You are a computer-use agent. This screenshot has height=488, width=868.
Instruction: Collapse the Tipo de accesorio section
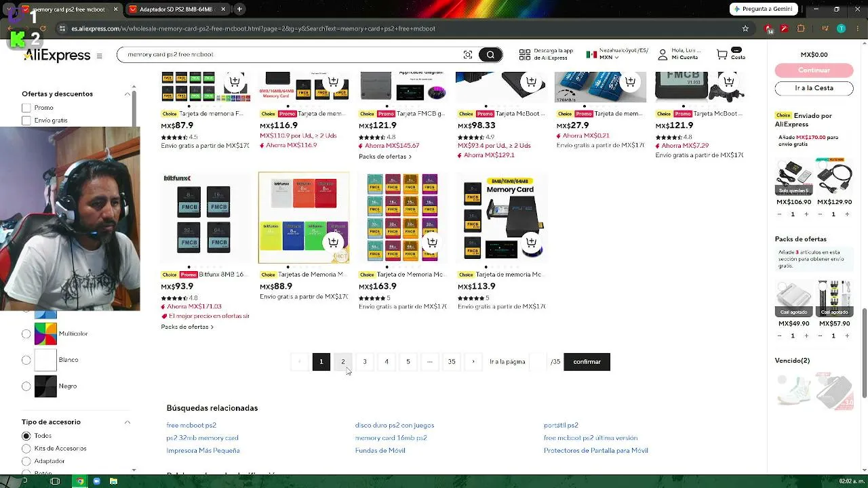[x=127, y=422]
